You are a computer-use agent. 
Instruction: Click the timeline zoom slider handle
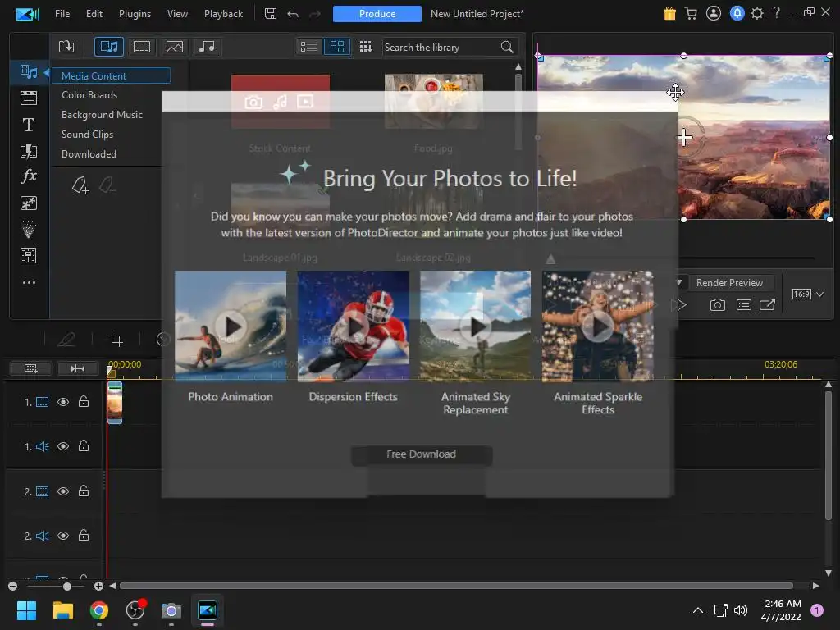click(67, 586)
